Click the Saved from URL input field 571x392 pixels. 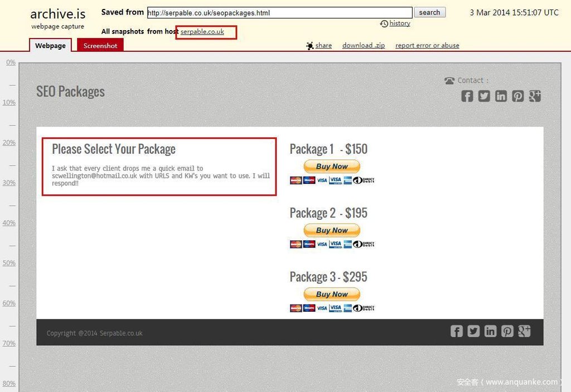[279, 12]
